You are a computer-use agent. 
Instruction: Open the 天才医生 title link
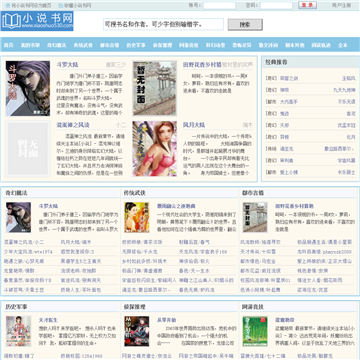pyautogui.click(x=48, y=320)
